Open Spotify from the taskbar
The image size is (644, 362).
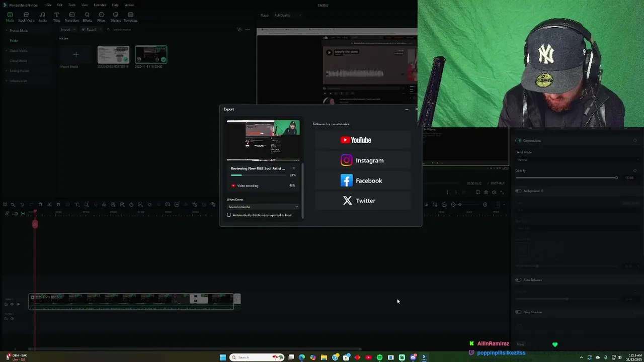click(x=379, y=357)
